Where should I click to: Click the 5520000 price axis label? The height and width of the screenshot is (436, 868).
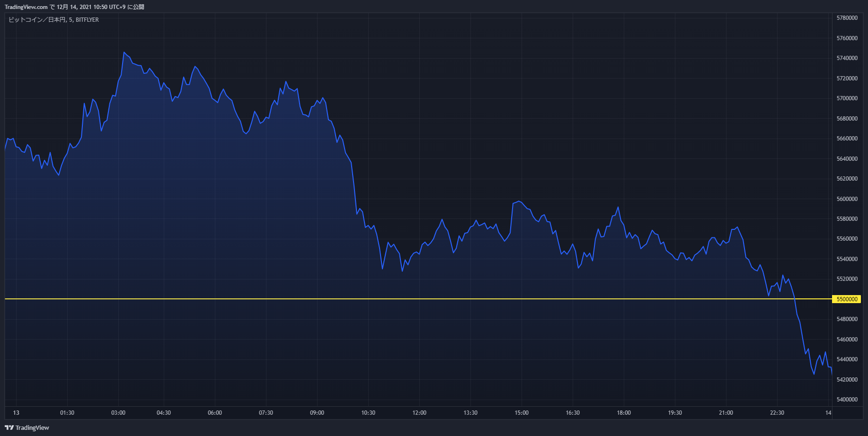point(847,279)
